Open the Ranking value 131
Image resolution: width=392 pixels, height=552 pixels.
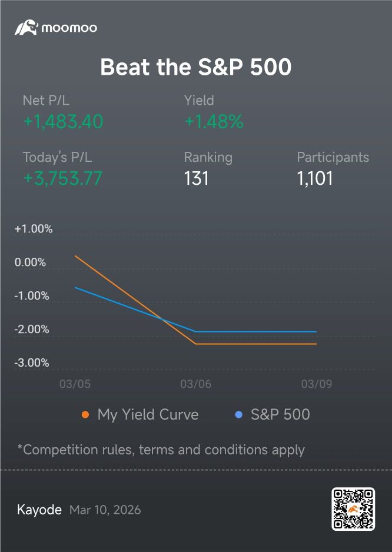pos(197,178)
